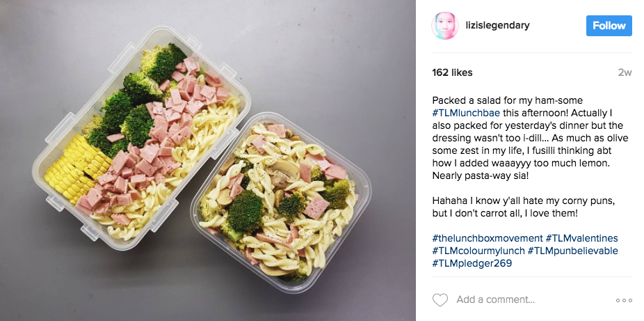Open the 2w post timestamp
Screen dimensions: 644x321
[625, 72]
